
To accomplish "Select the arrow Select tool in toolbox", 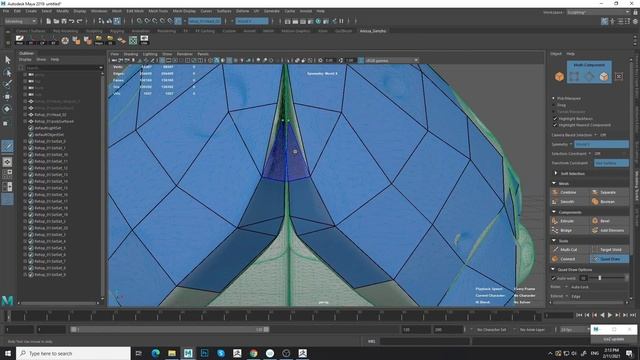I will point(7,60).
